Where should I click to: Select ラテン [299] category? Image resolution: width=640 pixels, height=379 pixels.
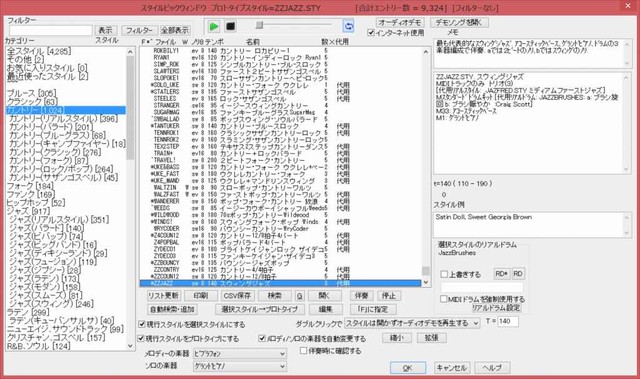[28, 312]
